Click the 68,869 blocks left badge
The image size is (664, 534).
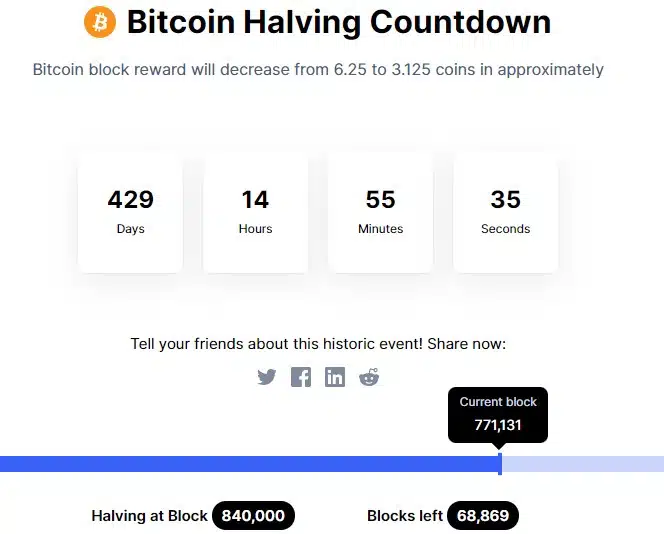point(483,515)
